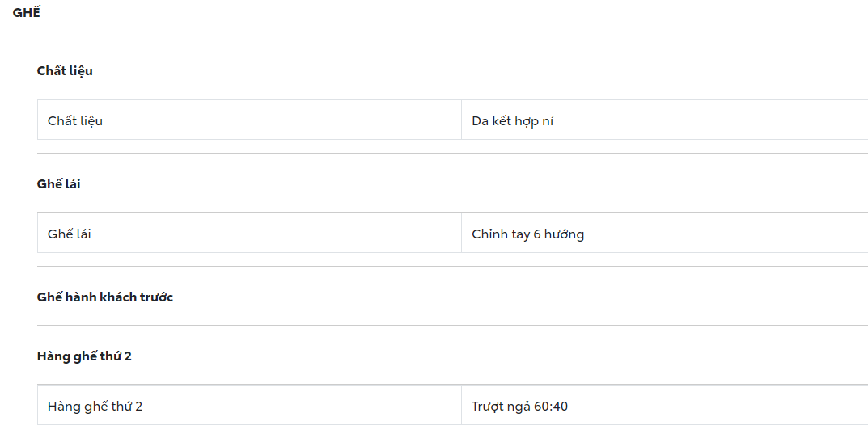Click the number 6 in driver seat value
The width and height of the screenshot is (868, 434).
[537, 234]
